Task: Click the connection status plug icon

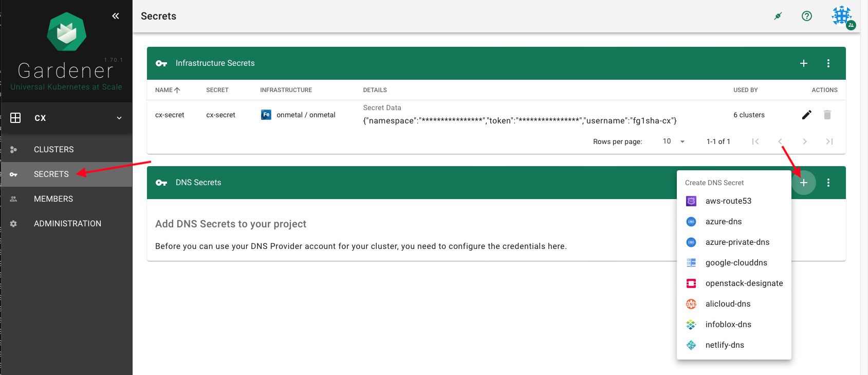Action: coord(778,16)
